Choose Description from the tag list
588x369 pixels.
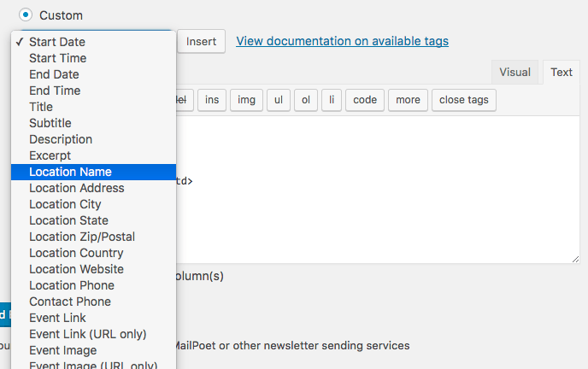pos(93,139)
